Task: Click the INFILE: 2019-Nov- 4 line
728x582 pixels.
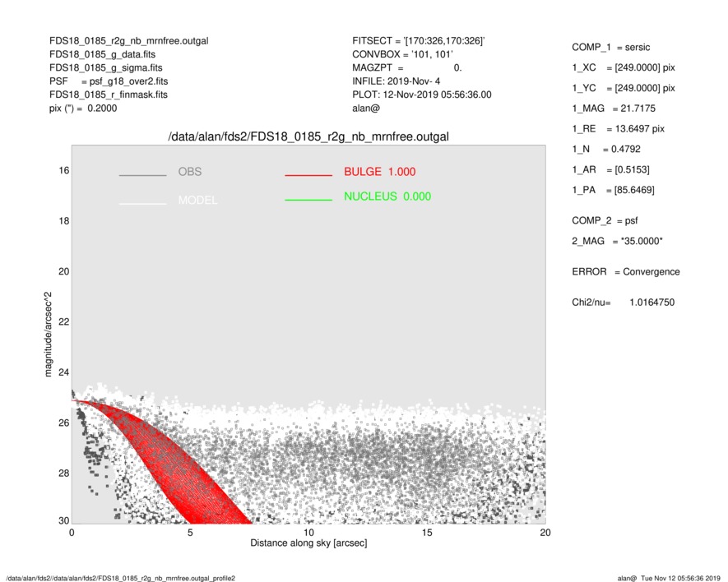Action: 396,81
